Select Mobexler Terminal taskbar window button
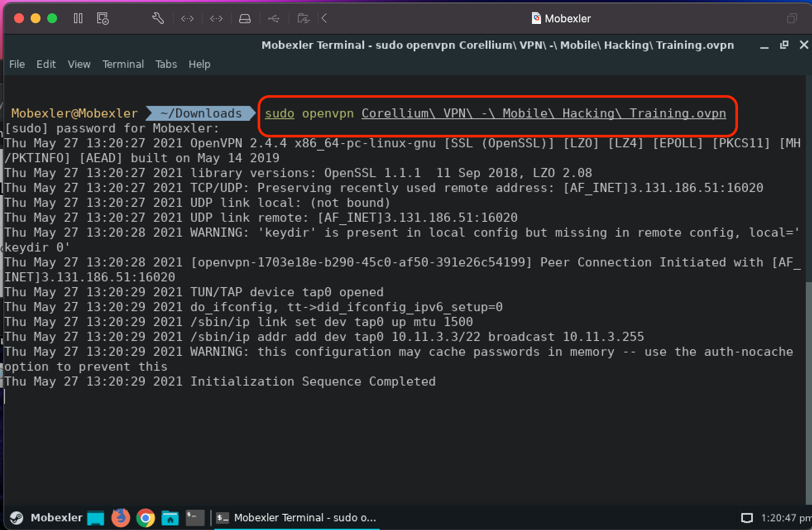 pos(297,518)
